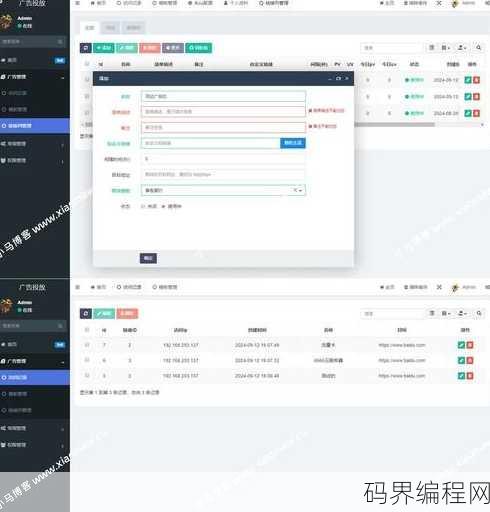Click last green toolbar button after grey one

point(198,48)
